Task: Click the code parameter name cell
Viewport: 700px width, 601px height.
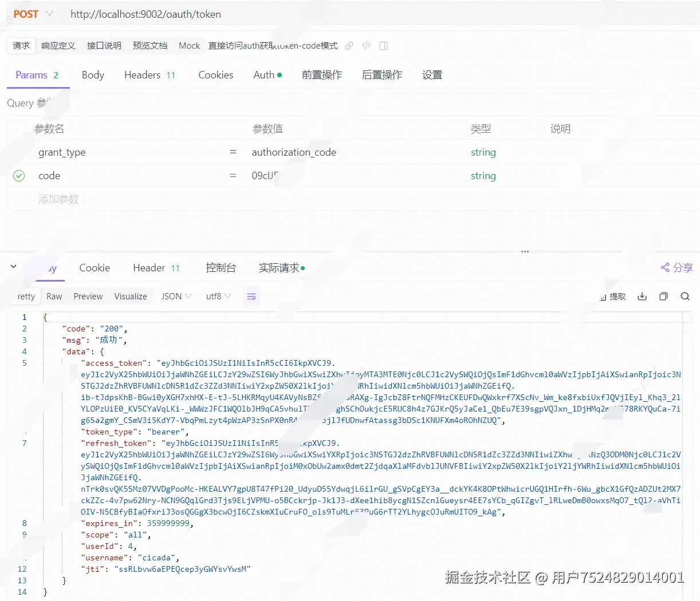Action: [x=49, y=176]
